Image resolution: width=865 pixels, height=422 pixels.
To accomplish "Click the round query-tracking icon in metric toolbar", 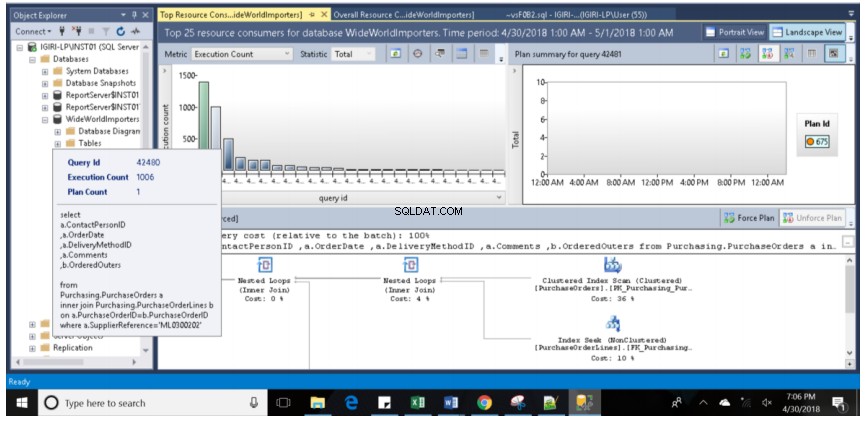I will (418, 54).
